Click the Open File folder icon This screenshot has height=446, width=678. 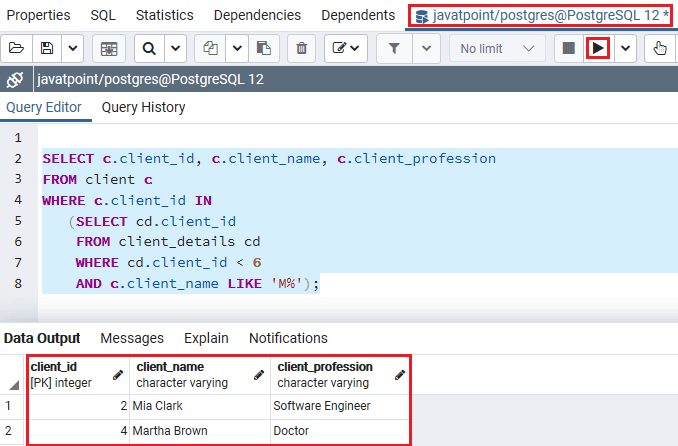[16, 48]
